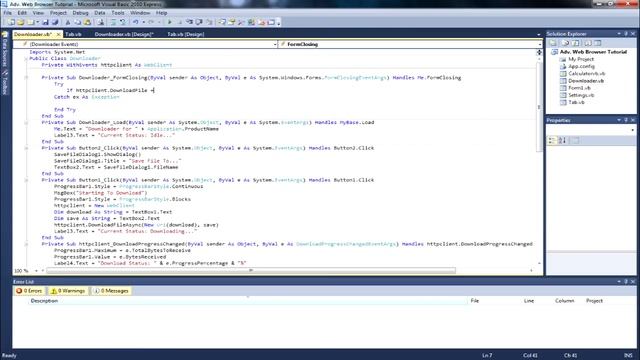
Task: Open the Toolbox side tab
Action: click(5, 82)
